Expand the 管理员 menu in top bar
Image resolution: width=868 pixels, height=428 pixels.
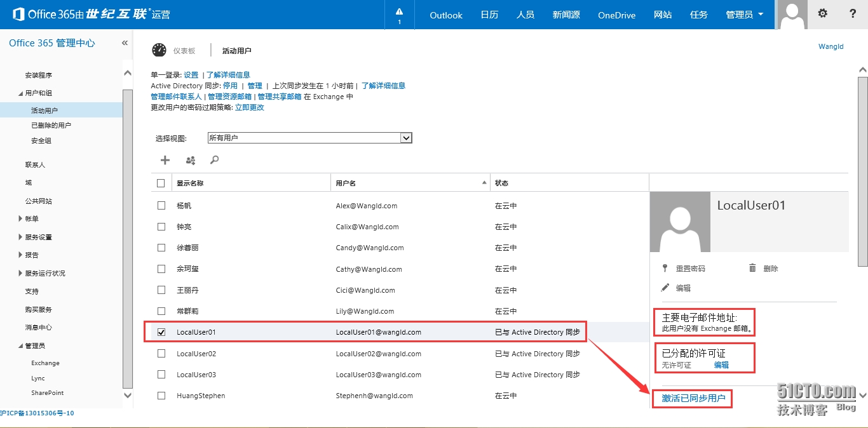pos(744,15)
